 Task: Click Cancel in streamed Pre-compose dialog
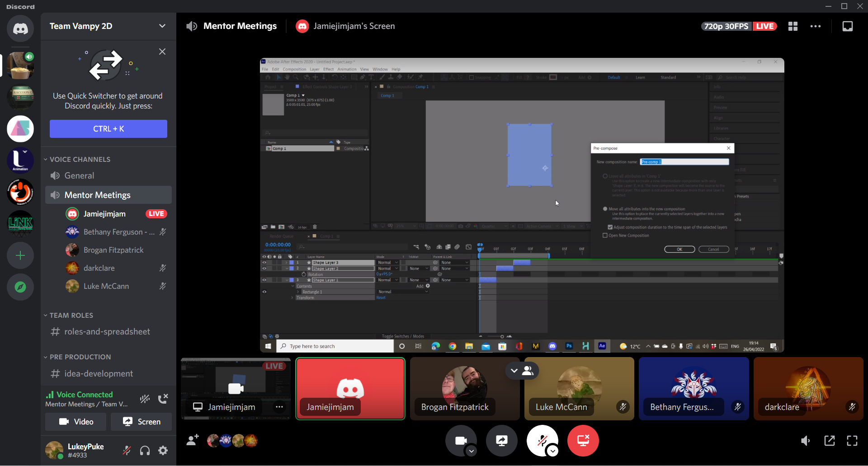coord(714,249)
